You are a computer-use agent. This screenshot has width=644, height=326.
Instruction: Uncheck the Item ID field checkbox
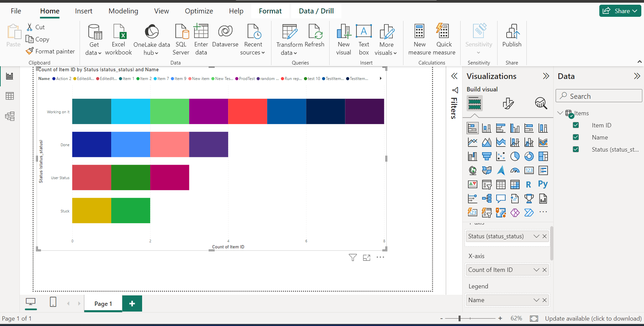576,125
